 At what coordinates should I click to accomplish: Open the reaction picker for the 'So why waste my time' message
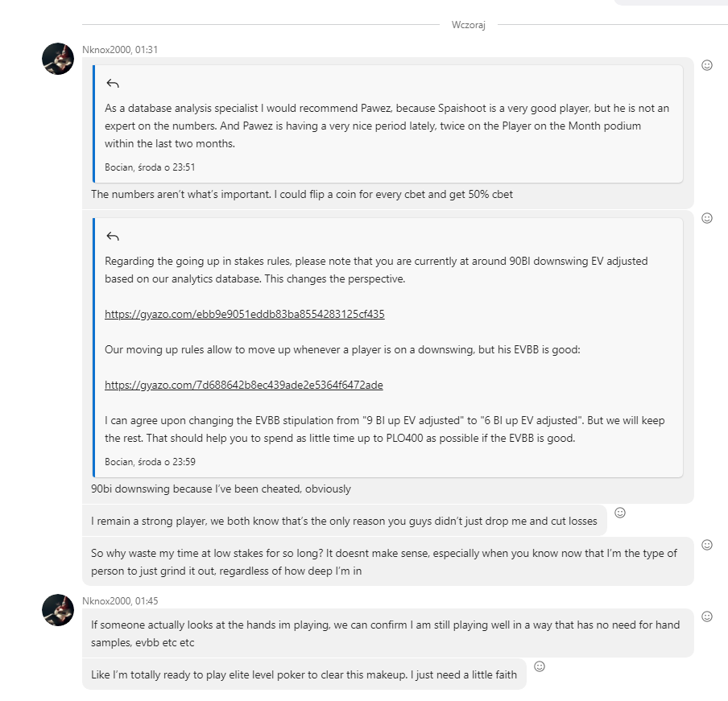pos(707,545)
